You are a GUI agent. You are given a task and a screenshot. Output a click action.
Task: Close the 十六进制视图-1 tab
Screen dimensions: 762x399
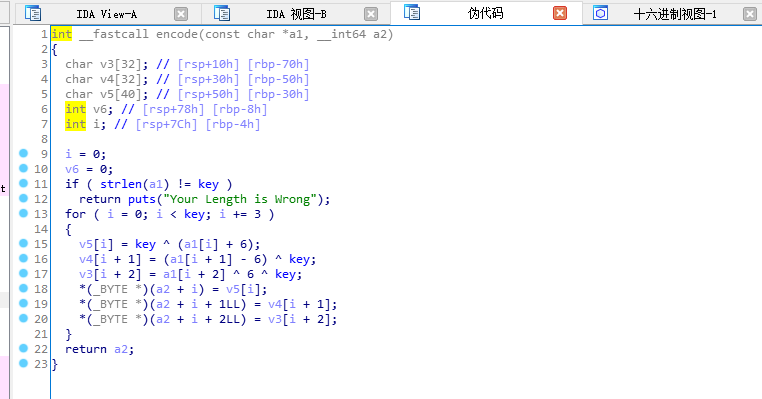[x=749, y=14]
